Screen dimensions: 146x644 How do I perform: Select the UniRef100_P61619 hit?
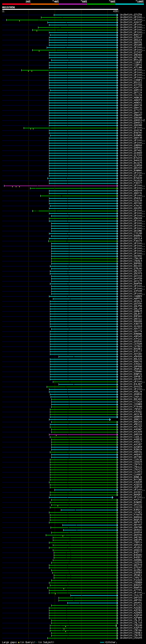click(x=131, y=180)
